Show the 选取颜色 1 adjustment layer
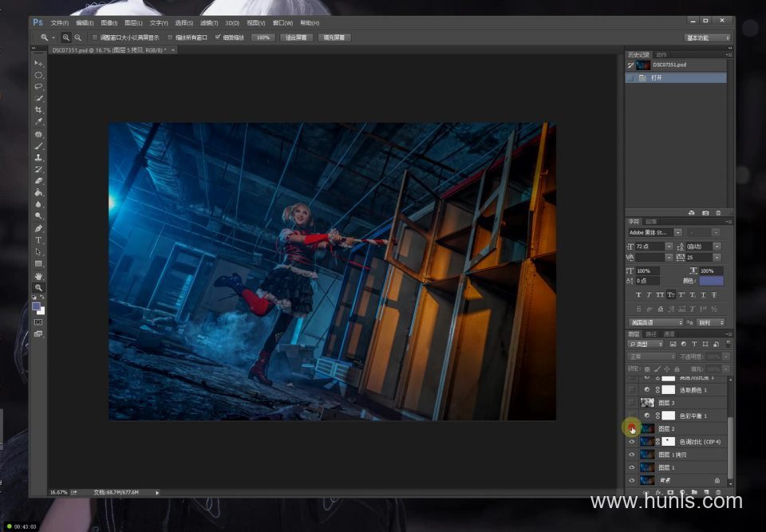766x532 pixels. [632, 390]
